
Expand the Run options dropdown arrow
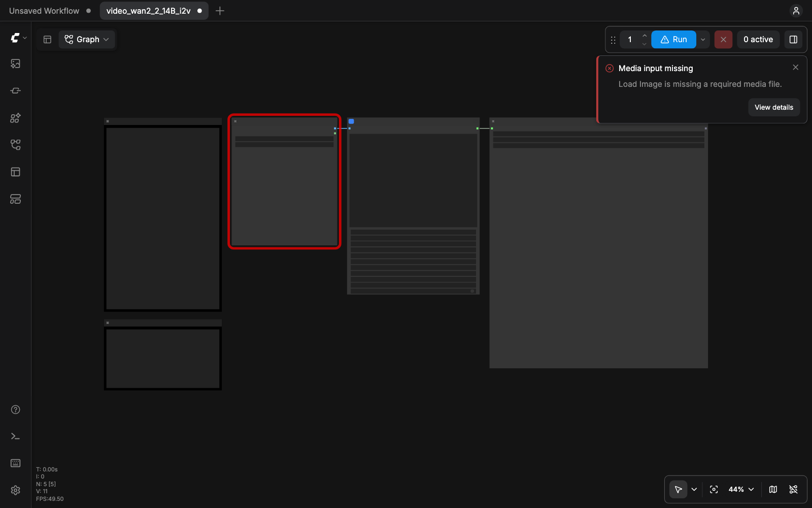[x=703, y=39]
